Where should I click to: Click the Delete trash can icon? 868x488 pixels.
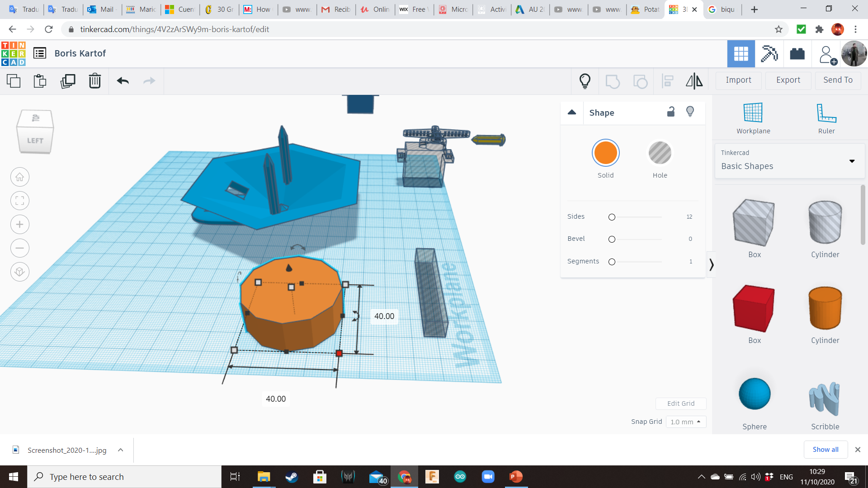pyautogui.click(x=94, y=81)
